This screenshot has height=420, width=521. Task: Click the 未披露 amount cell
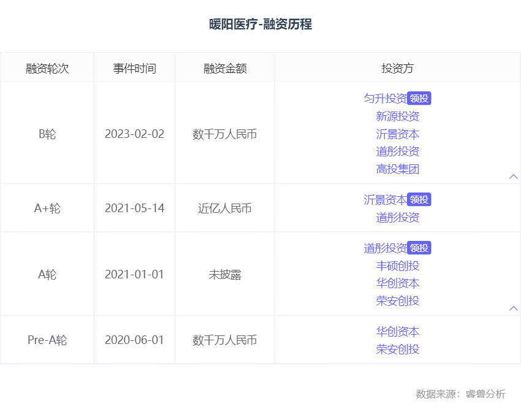coord(225,275)
